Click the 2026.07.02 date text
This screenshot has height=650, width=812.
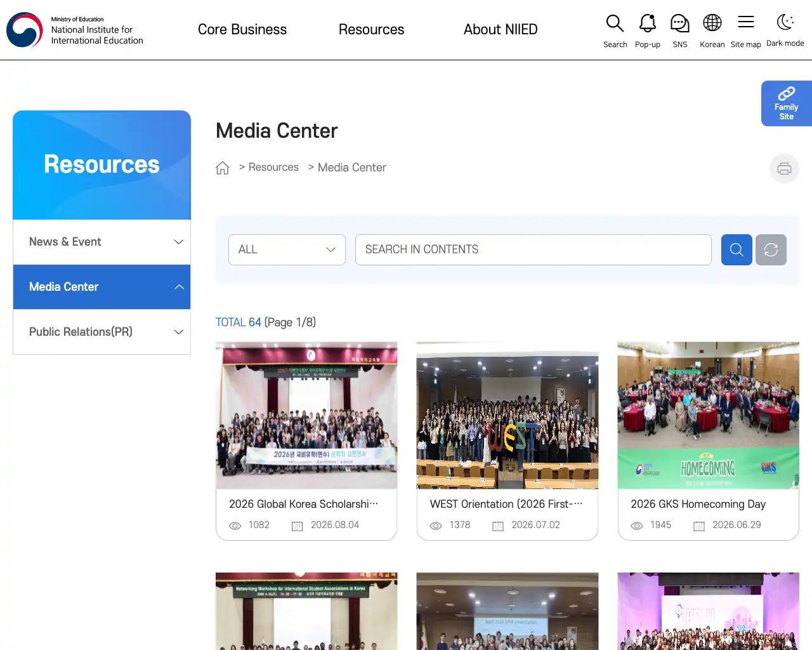pos(536,525)
